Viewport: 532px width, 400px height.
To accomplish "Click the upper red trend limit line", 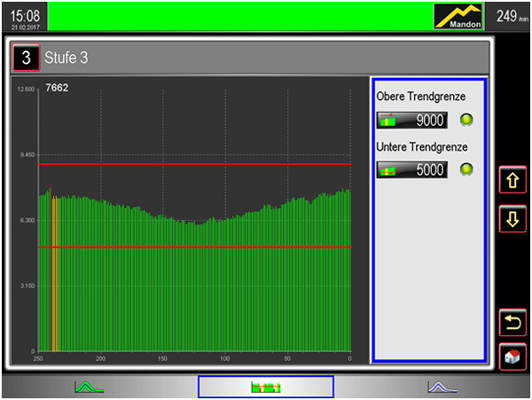I will click(195, 164).
